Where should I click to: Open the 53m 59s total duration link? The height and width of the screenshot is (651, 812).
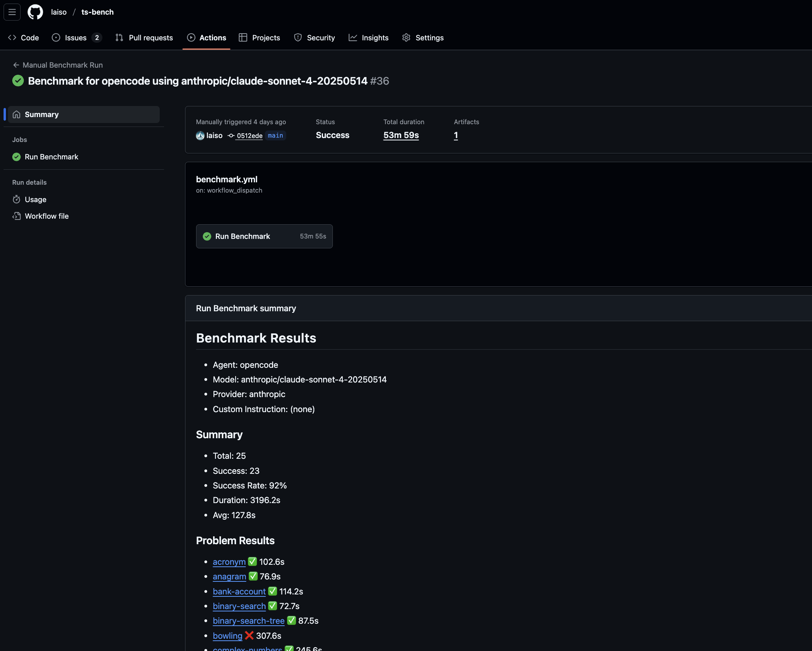tap(401, 135)
